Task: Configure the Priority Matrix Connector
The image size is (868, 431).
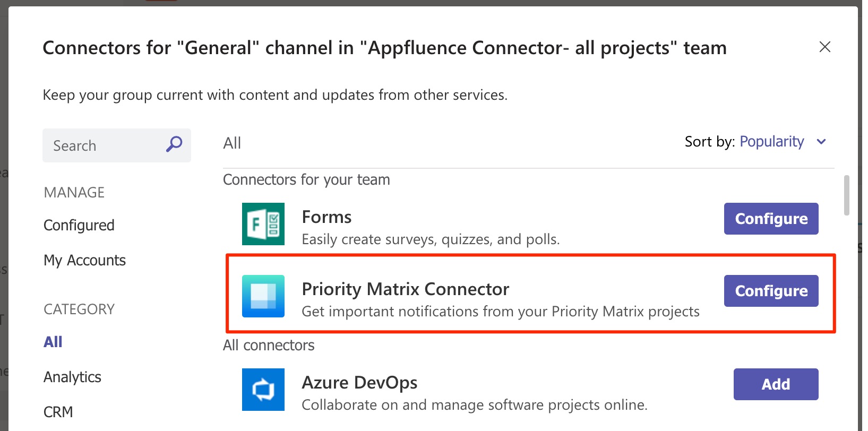Action: pyautogui.click(x=771, y=291)
